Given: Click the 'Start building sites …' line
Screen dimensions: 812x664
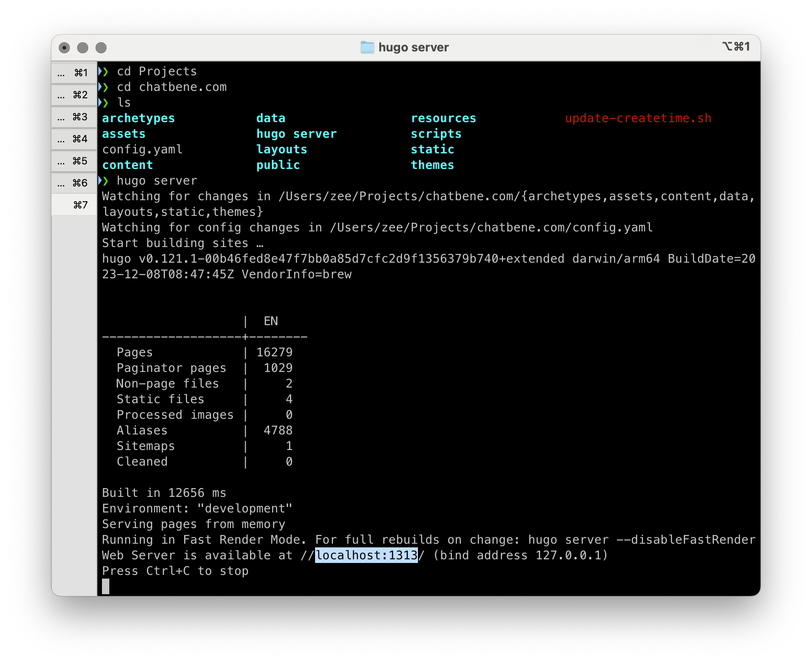Looking at the screenshot, I should [182, 243].
